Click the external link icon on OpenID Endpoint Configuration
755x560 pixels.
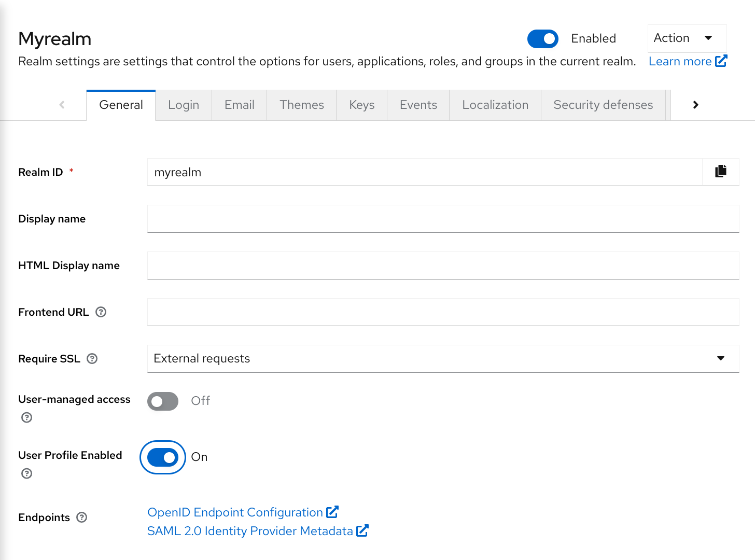(332, 511)
